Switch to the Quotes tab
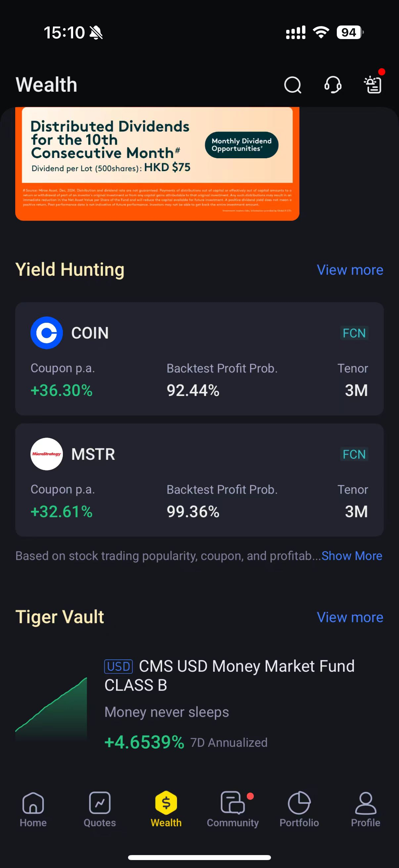 tap(100, 809)
